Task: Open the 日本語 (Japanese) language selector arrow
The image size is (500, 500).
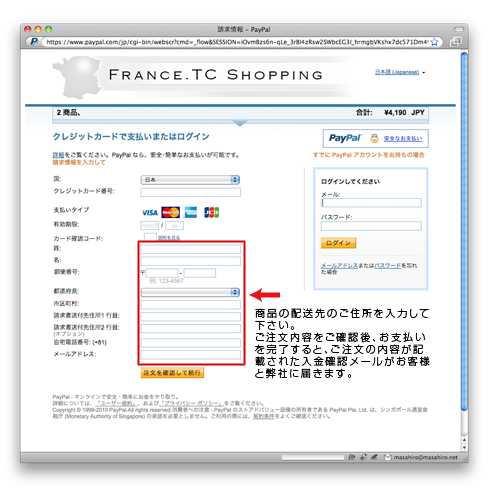Action: 424,72
